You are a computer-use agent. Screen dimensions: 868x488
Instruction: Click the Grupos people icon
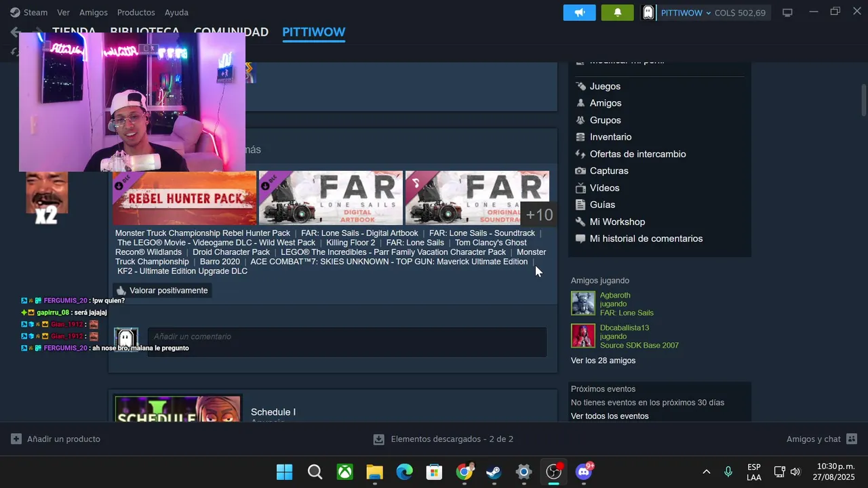click(580, 120)
